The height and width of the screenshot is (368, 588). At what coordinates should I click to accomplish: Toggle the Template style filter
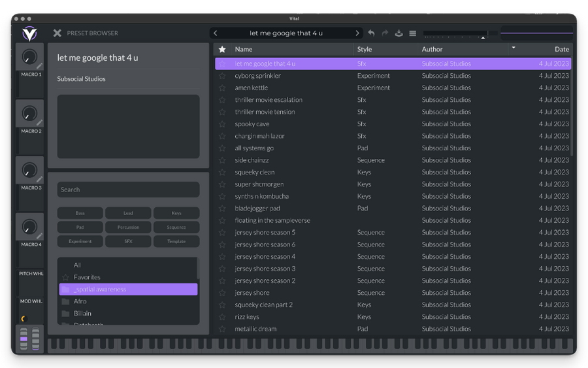click(x=176, y=241)
